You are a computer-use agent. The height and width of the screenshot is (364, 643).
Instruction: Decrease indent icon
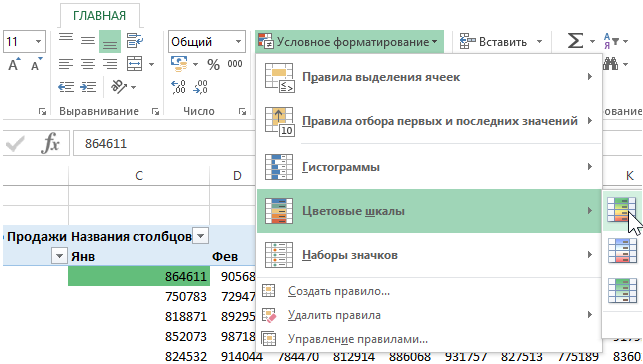pos(66,87)
